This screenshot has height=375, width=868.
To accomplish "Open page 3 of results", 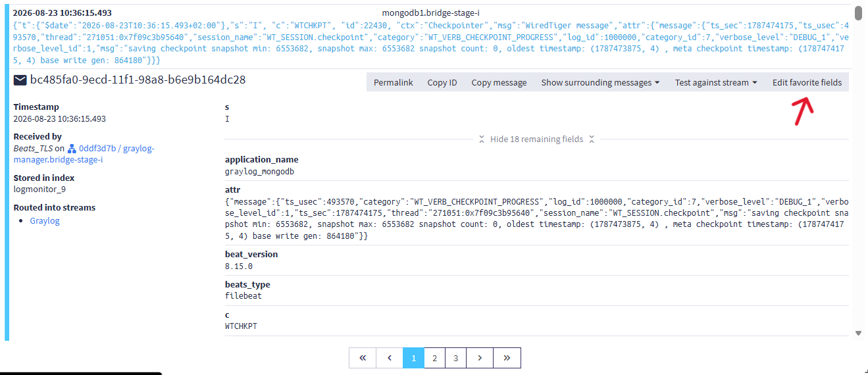I will [455, 358].
